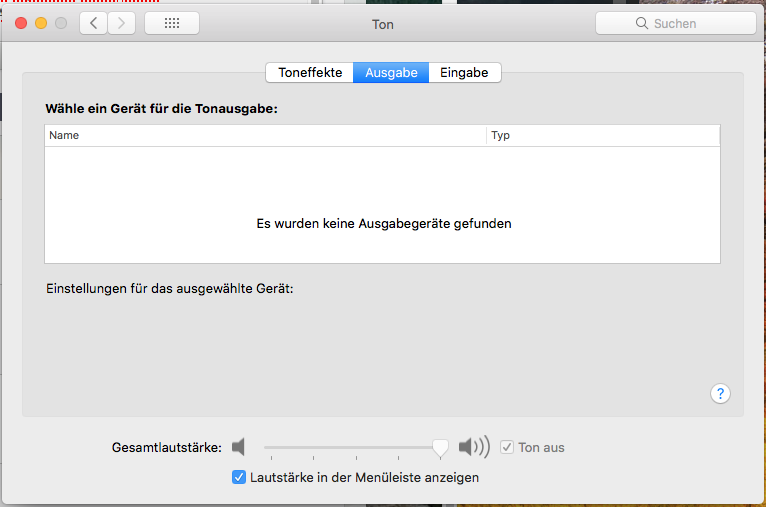
Task: Minimize the Ton window with yellow button
Action: tap(41, 23)
